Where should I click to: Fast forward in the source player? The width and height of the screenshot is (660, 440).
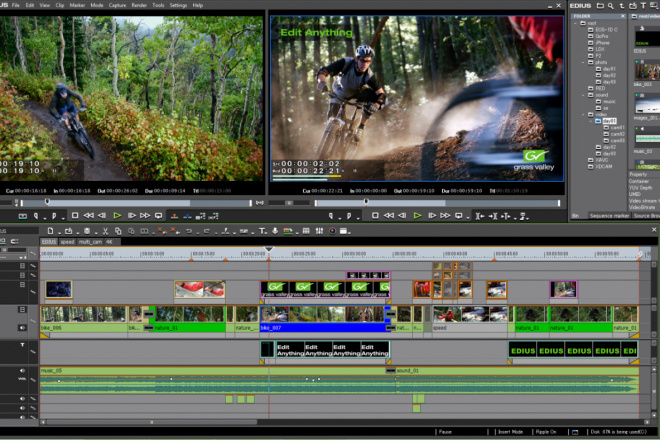145,216
